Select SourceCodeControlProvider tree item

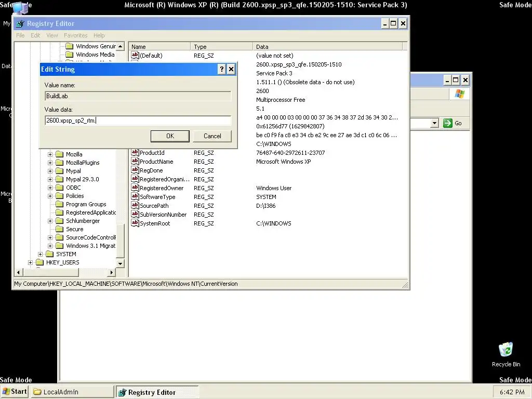pyautogui.click(x=91, y=237)
